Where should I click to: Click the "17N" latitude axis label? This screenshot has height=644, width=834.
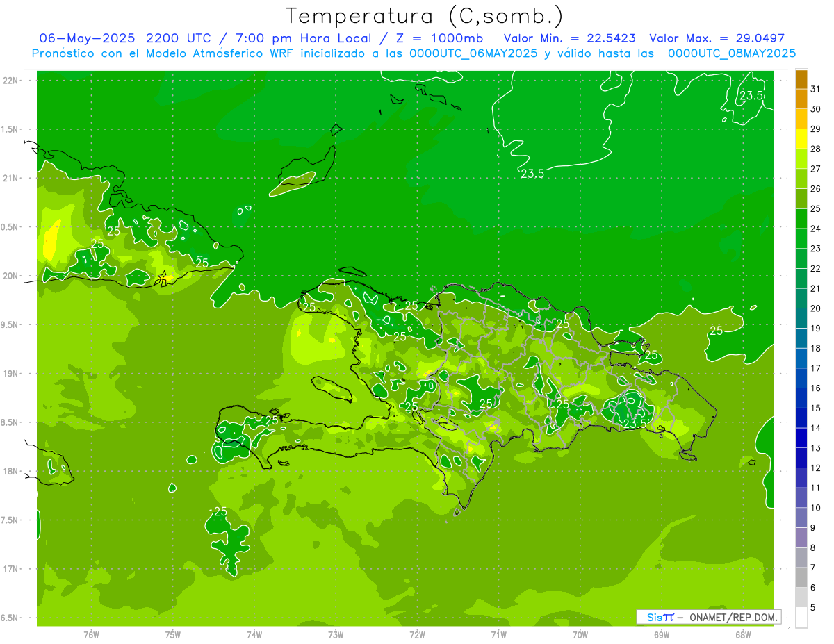point(11,569)
